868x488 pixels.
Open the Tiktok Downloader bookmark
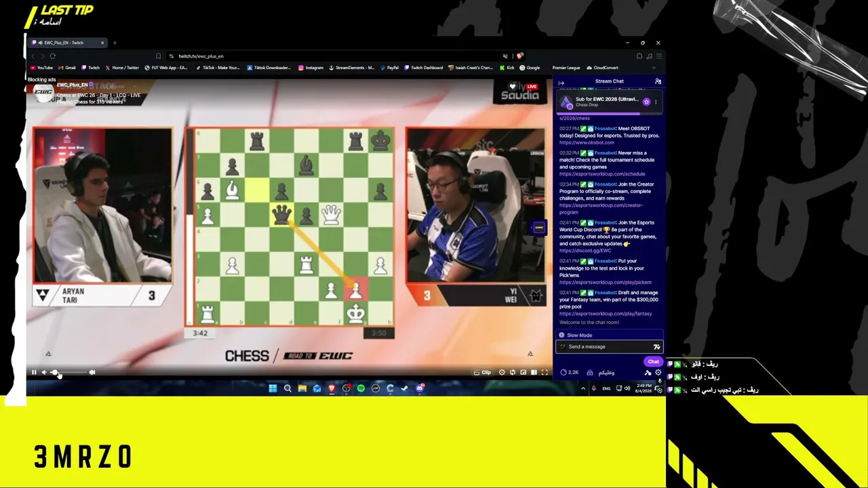[x=269, y=68]
